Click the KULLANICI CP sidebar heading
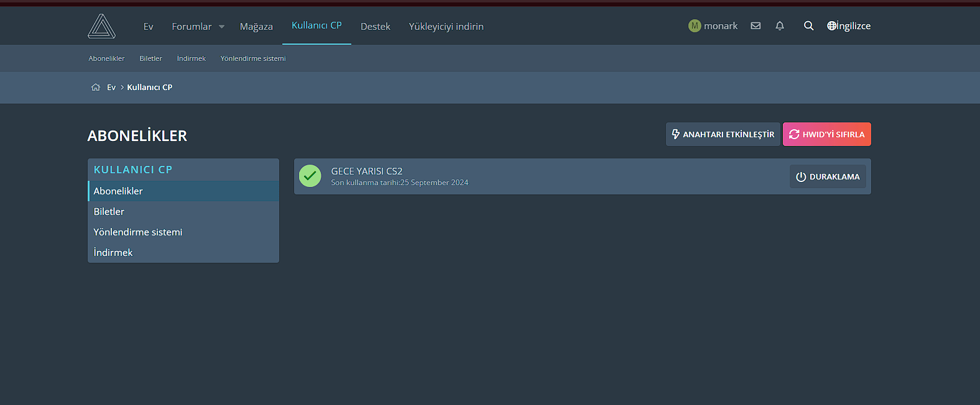Viewport: 980px width, 405px height. point(133,170)
